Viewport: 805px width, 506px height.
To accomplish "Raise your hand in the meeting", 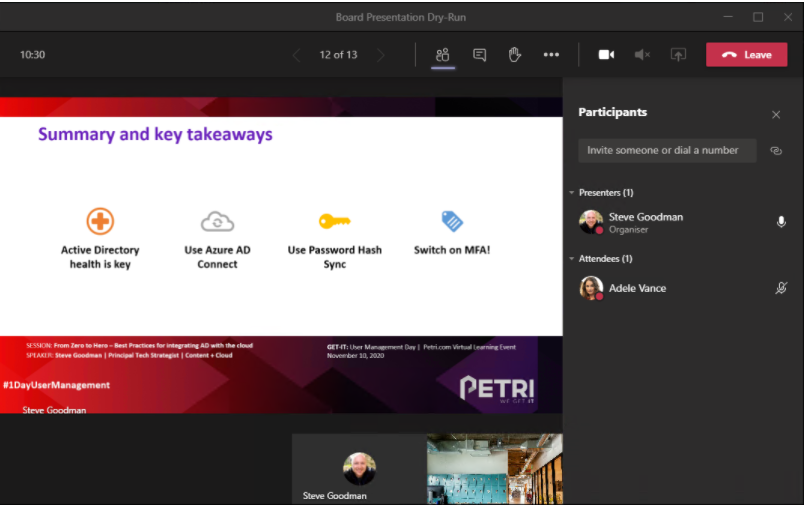I will [x=514, y=54].
